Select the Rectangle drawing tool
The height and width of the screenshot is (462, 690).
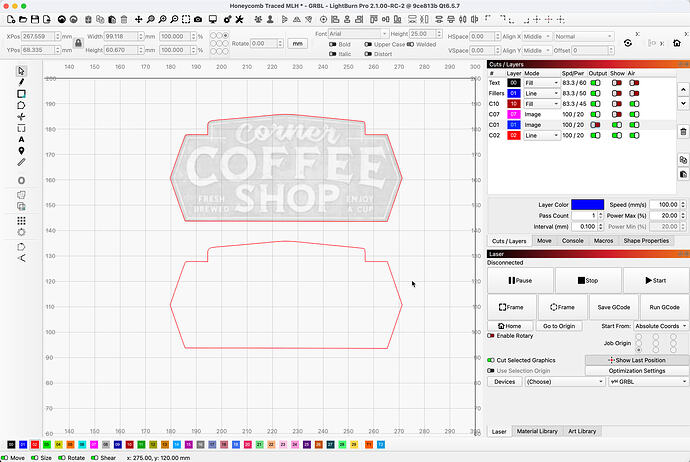click(21, 94)
